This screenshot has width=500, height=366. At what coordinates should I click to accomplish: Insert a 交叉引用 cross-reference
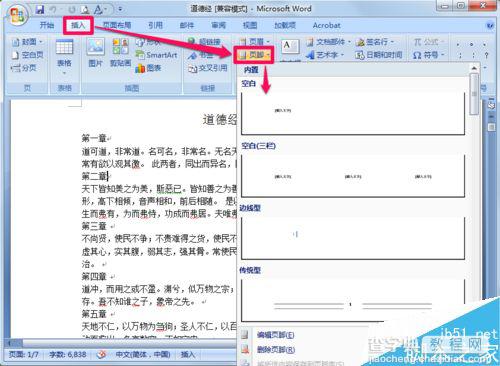pos(208,68)
